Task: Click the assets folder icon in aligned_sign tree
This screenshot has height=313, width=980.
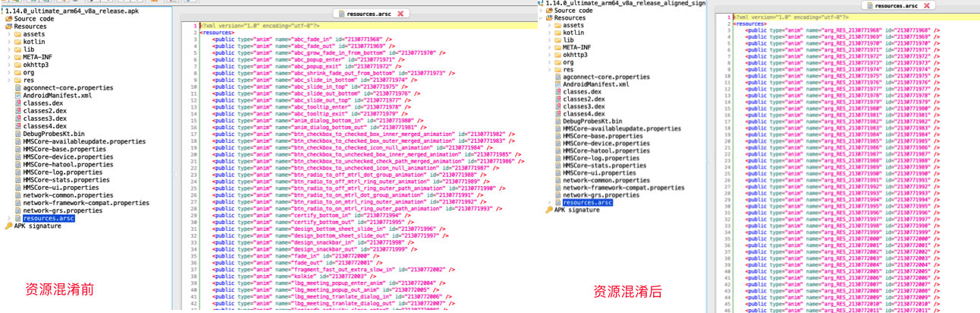Action: coord(558,26)
